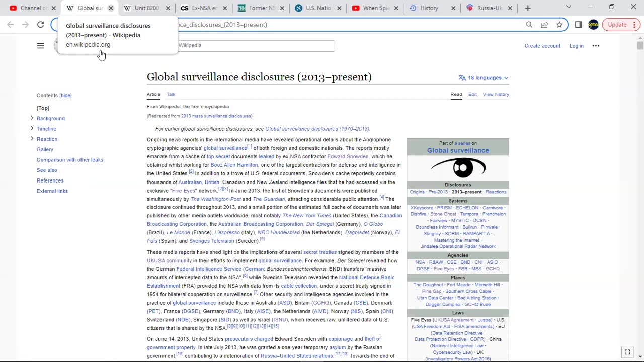This screenshot has width=644, height=362.
Task: Go back to previous page
Action: tap(11, 25)
